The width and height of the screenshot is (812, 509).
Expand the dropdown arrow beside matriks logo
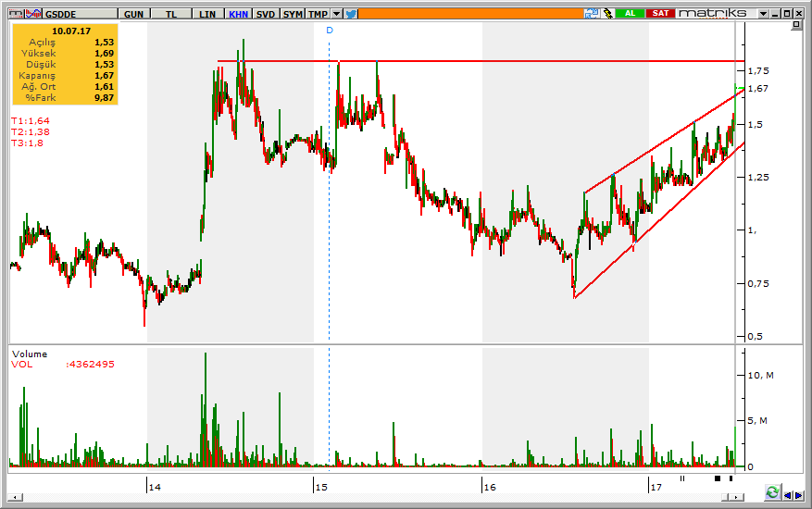point(763,14)
